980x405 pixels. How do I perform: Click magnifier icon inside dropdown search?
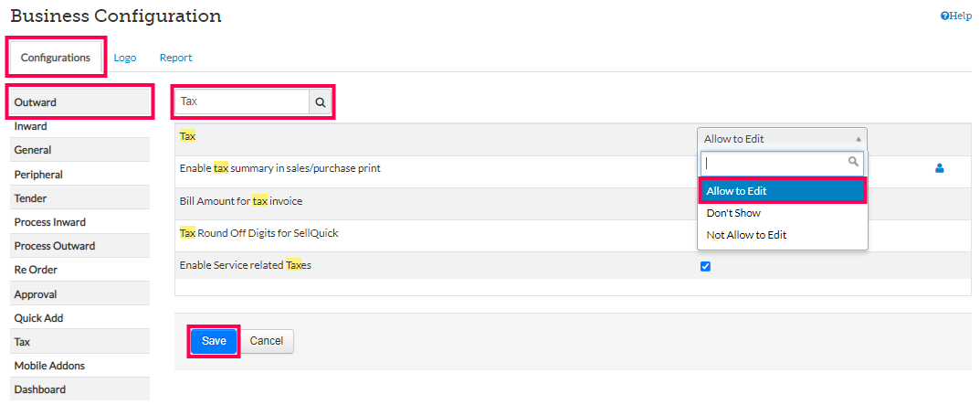854,162
